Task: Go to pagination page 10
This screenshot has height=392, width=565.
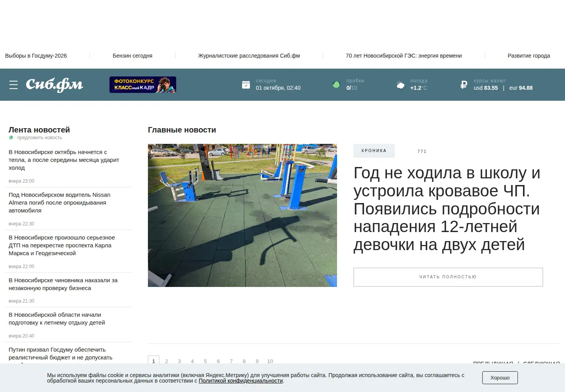Action: point(270,361)
